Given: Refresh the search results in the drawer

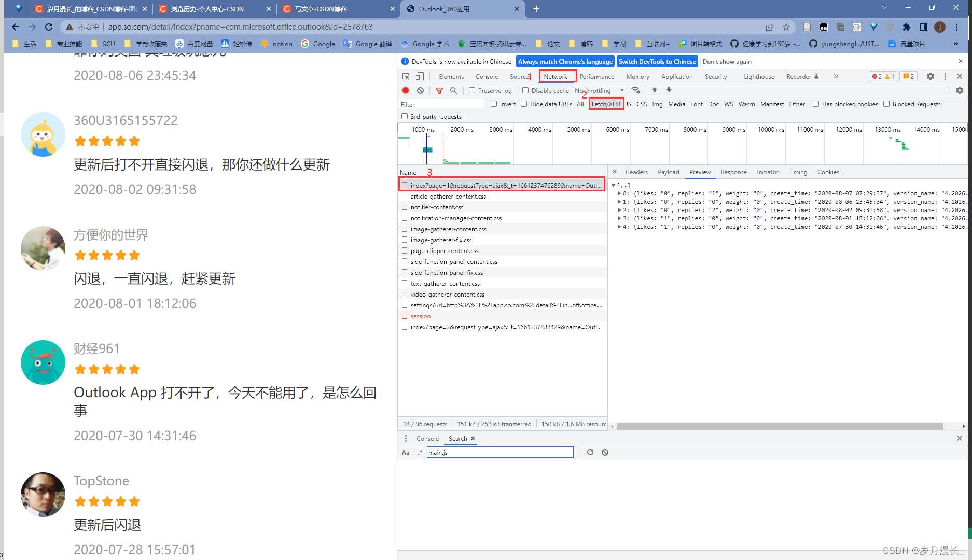Looking at the screenshot, I should pyautogui.click(x=590, y=452).
